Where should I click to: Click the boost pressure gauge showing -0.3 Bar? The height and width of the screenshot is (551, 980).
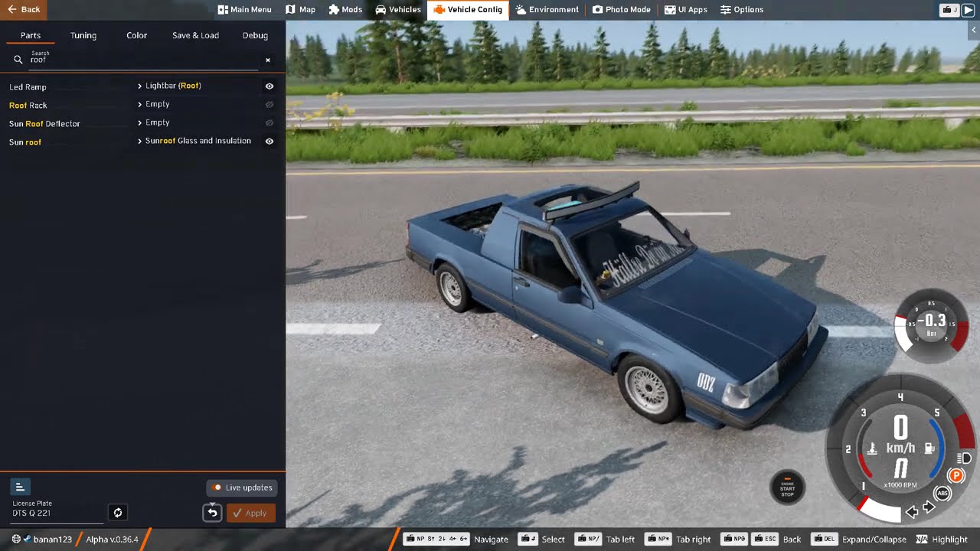tap(932, 325)
